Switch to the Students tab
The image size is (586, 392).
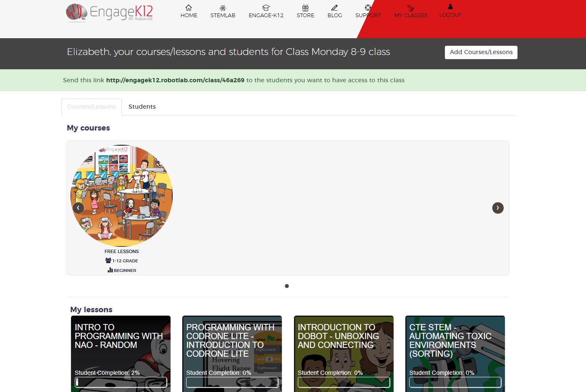142,107
